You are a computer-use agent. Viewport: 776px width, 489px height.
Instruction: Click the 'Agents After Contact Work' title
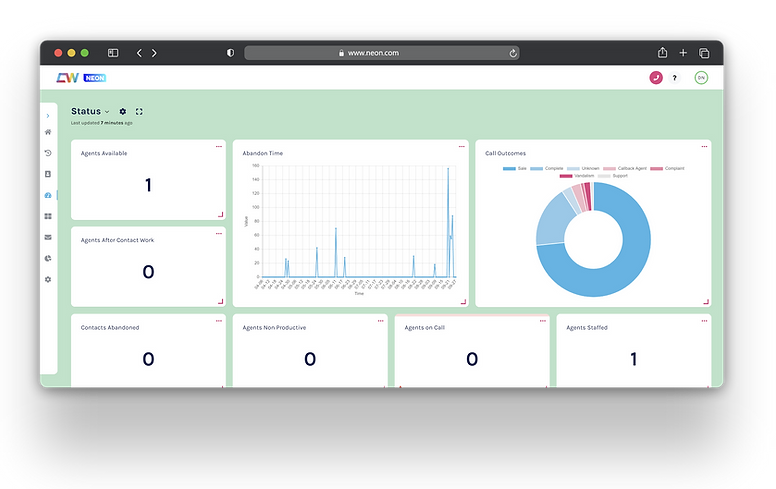117,240
